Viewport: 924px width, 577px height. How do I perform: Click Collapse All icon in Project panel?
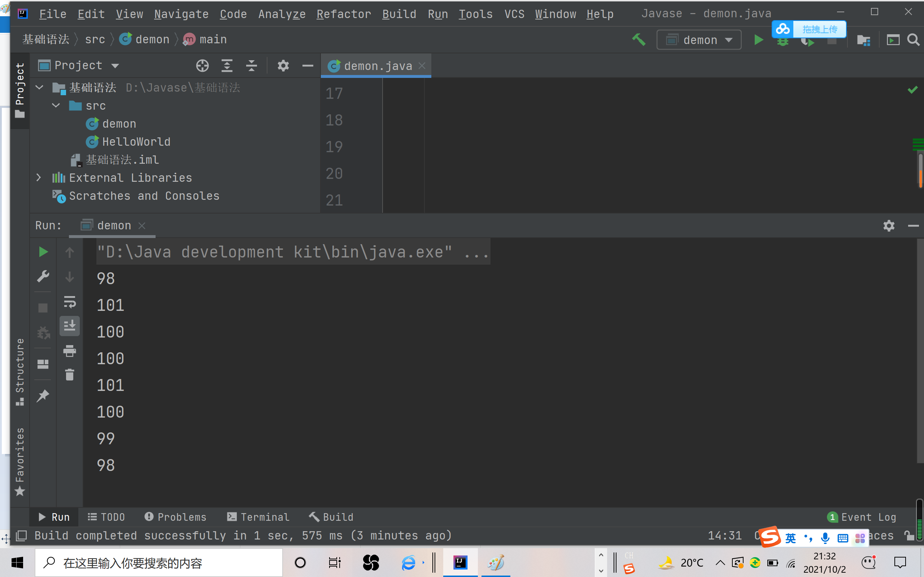coord(251,66)
